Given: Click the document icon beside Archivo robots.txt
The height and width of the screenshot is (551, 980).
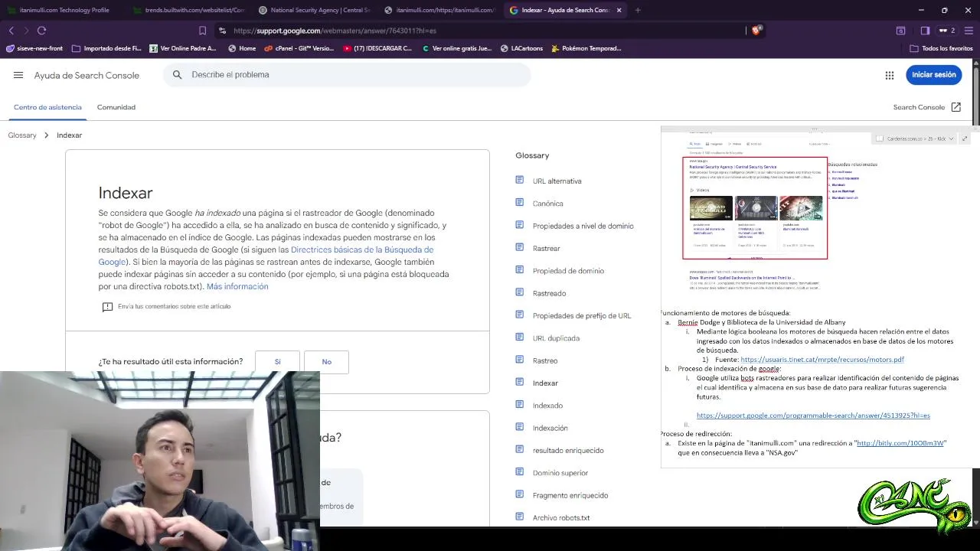Looking at the screenshot, I should coord(520,517).
